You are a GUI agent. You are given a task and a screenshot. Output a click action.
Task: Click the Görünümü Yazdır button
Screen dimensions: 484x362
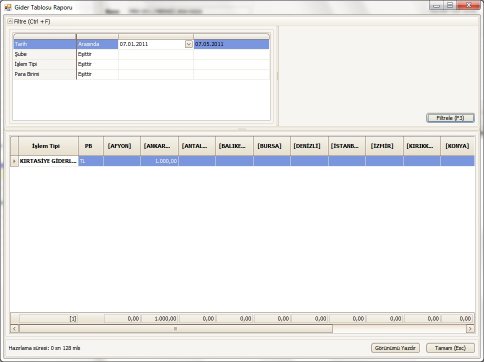[x=395, y=348]
